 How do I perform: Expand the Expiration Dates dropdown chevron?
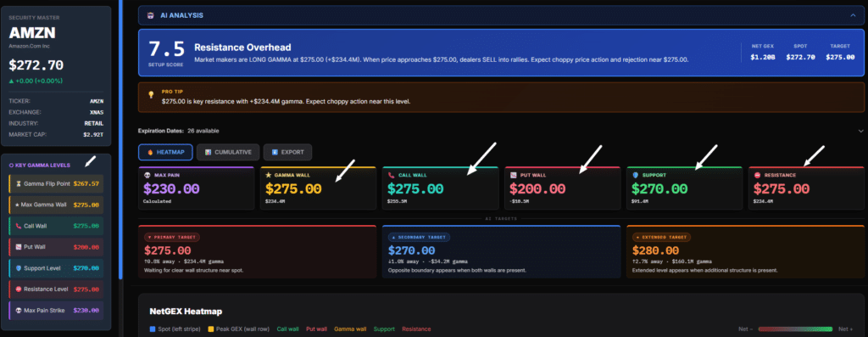(x=860, y=131)
